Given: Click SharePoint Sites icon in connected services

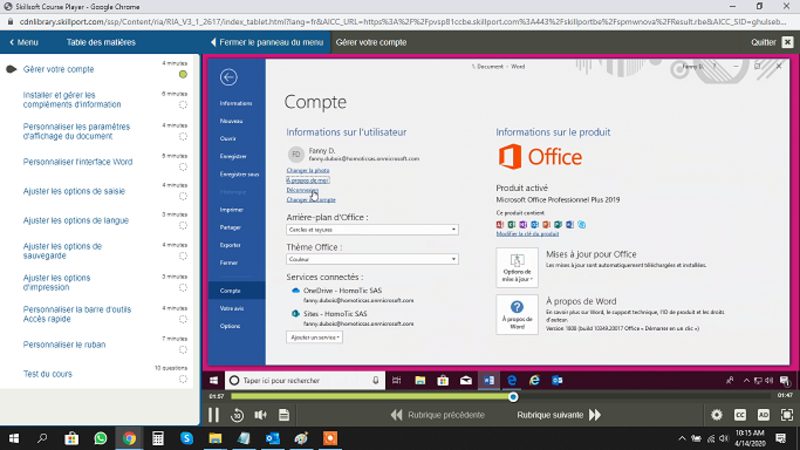Looking at the screenshot, I should (295, 313).
